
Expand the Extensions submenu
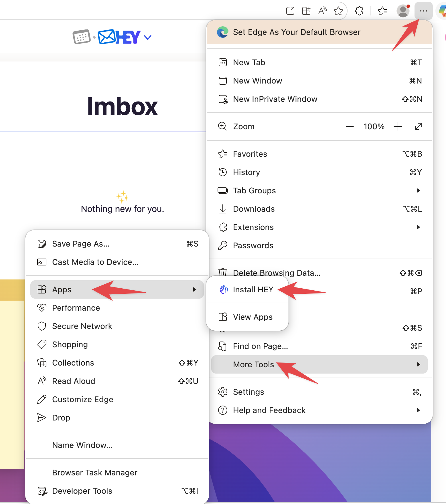[319, 227]
